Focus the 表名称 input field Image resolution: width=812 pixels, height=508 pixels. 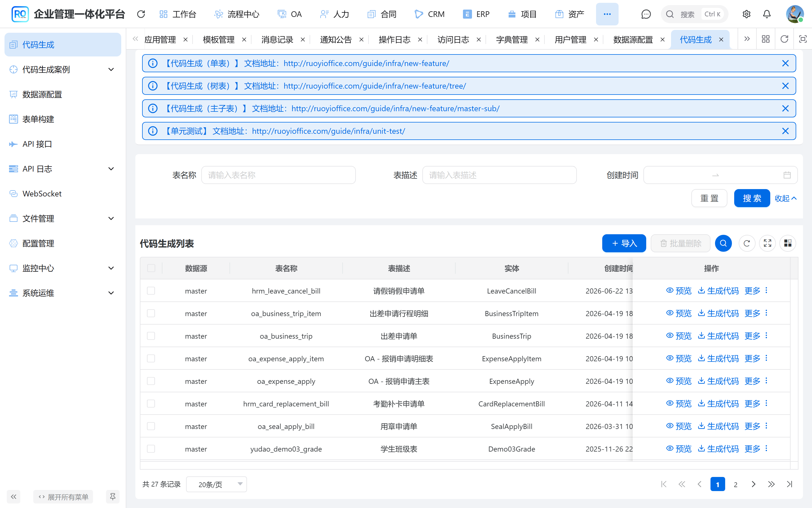tap(278, 175)
